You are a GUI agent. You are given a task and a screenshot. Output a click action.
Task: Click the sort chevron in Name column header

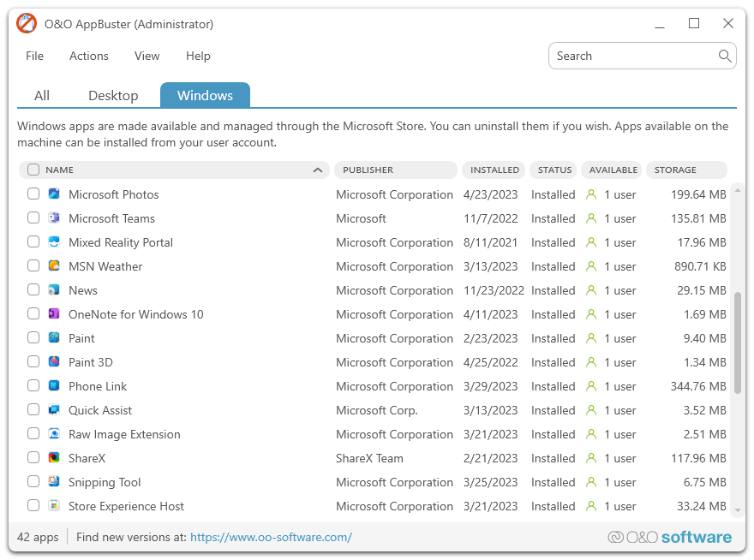coord(318,170)
